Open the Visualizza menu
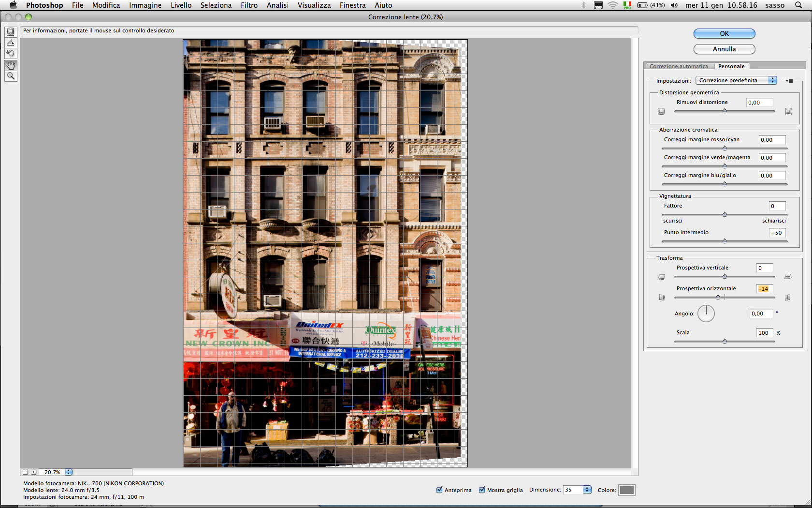This screenshot has width=812, height=508. point(314,5)
